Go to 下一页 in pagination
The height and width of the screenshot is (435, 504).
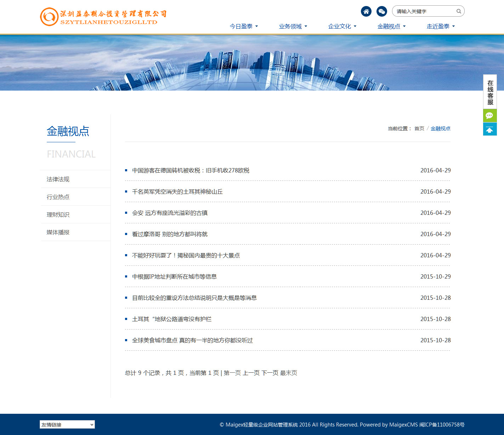coord(270,373)
